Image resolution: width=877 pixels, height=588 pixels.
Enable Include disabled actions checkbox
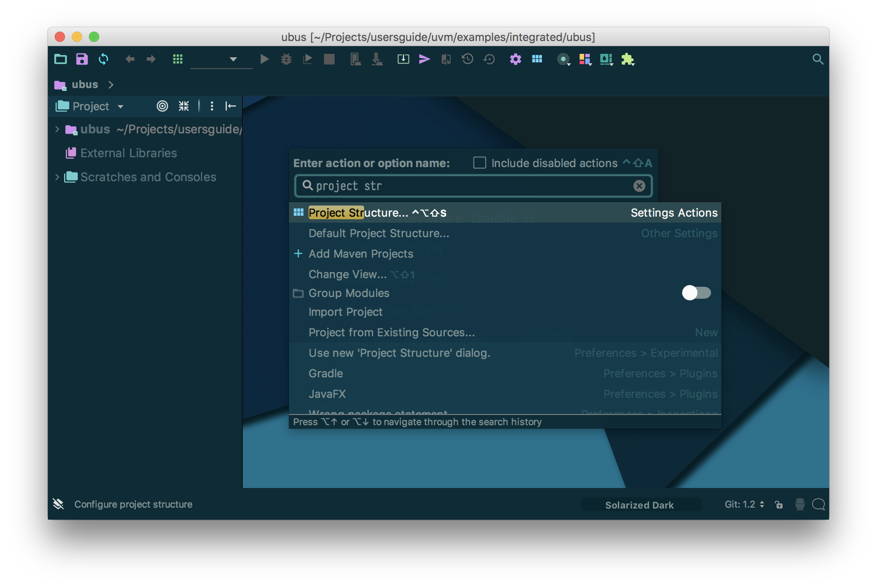click(480, 163)
